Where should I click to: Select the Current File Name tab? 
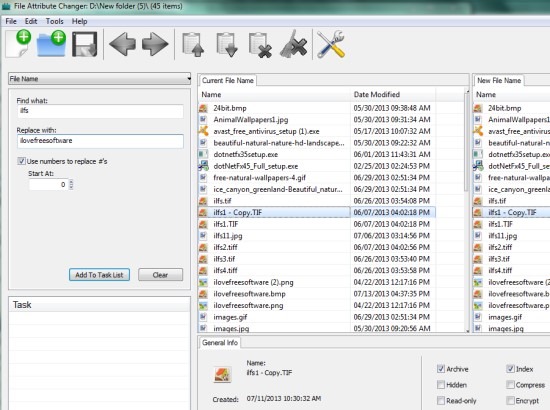(x=228, y=80)
